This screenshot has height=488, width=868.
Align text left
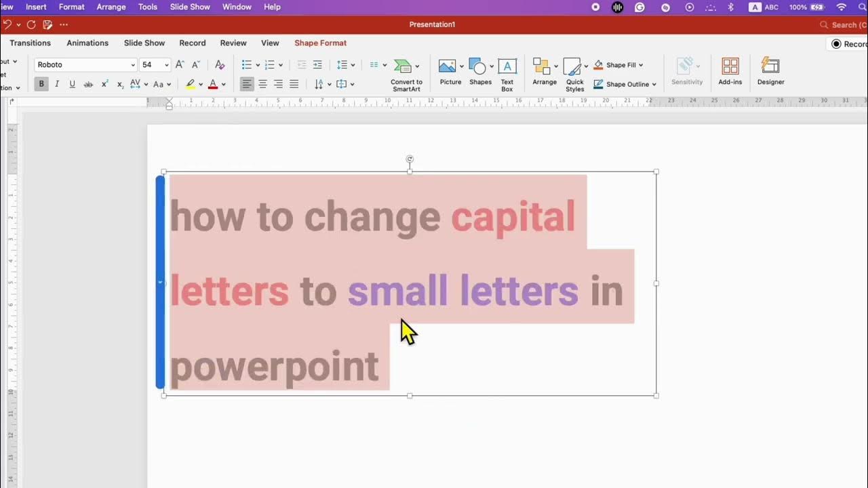pyautogui.click(x=247, y=84)
